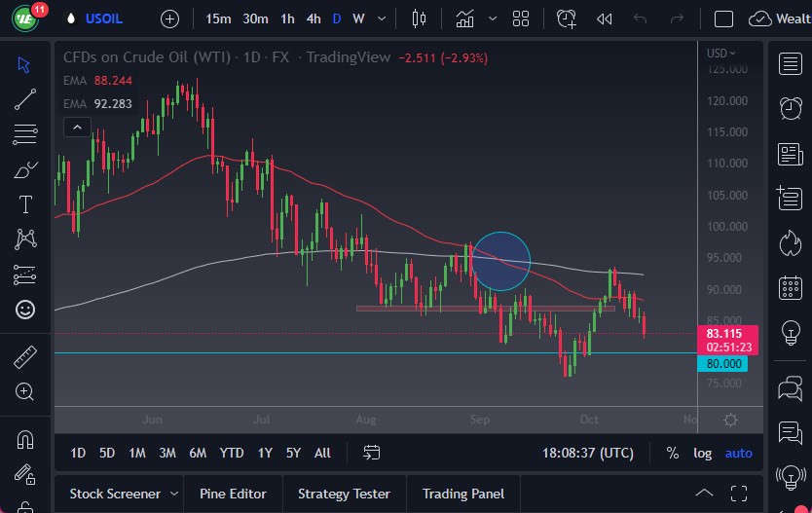Image resolution: width=812 pixels, height=513 pixels.
Task: Expand the Stock Screener dropdown arrow
Action: point(174,494)
